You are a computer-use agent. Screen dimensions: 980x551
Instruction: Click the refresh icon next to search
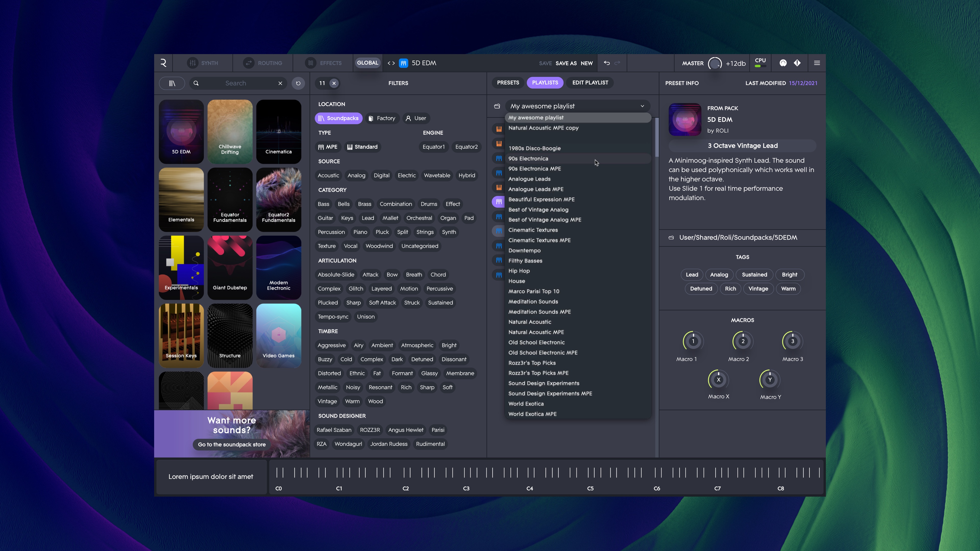[298, 83]
